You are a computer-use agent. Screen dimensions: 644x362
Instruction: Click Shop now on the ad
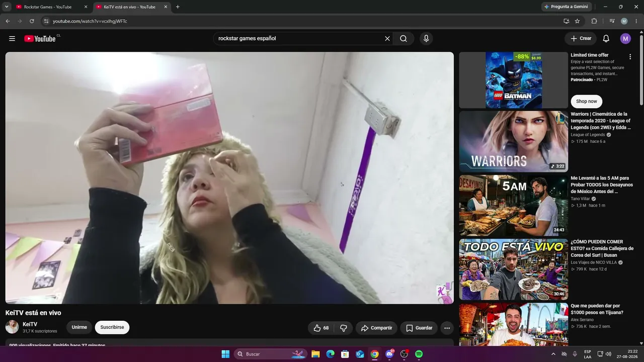(587, 102)
